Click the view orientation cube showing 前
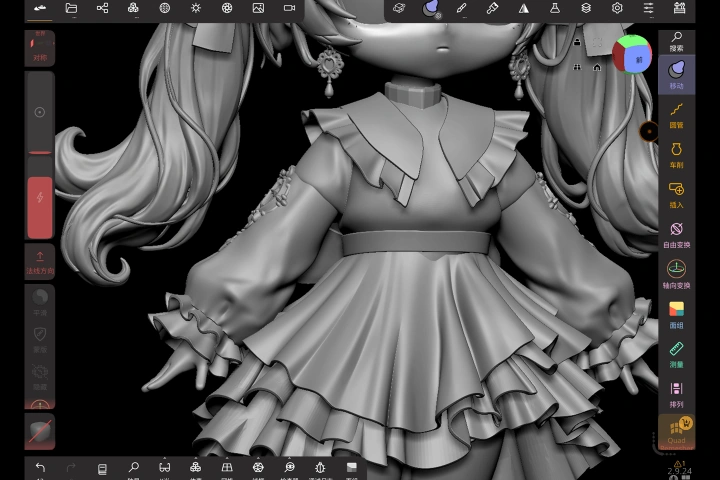 (x=632, y=54)
